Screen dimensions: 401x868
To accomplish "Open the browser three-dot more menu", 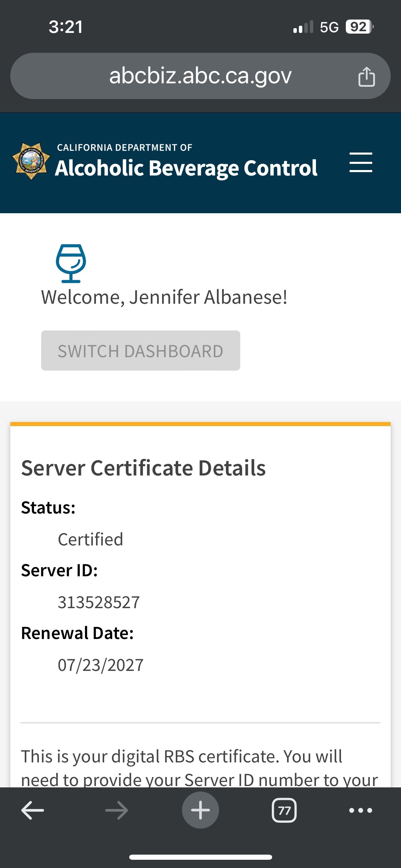I will (361, 810).
